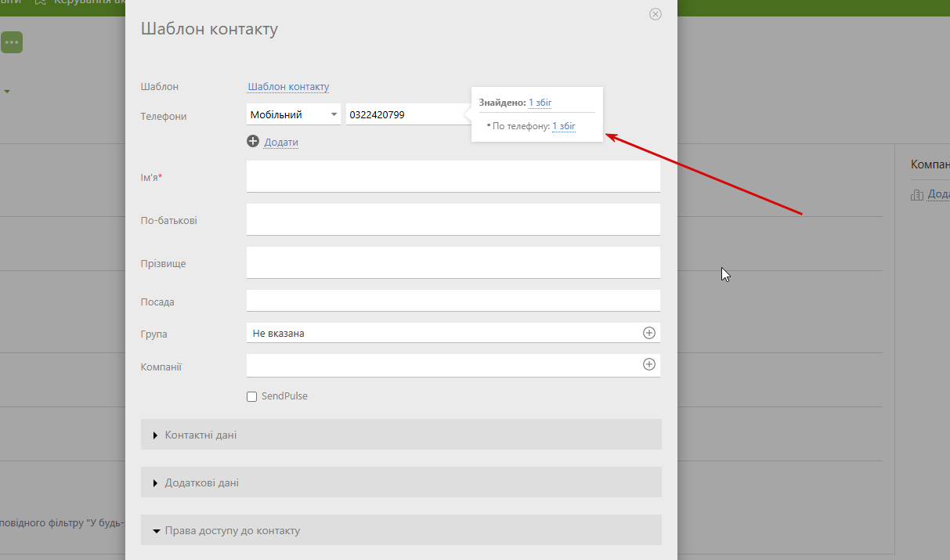Enable the SendPulse checkbox
The height and width of the screenshot is (560, 950).
coord(252,397)
